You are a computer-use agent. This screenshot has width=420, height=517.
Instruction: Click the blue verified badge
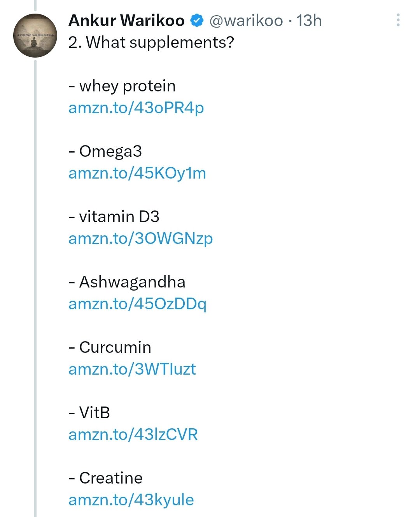click(x=197, y=21)
